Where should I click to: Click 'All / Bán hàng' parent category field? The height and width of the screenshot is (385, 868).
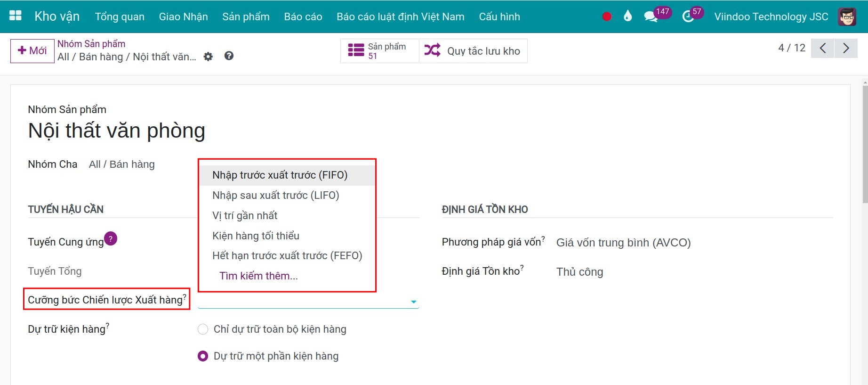[x=122, y=164]
